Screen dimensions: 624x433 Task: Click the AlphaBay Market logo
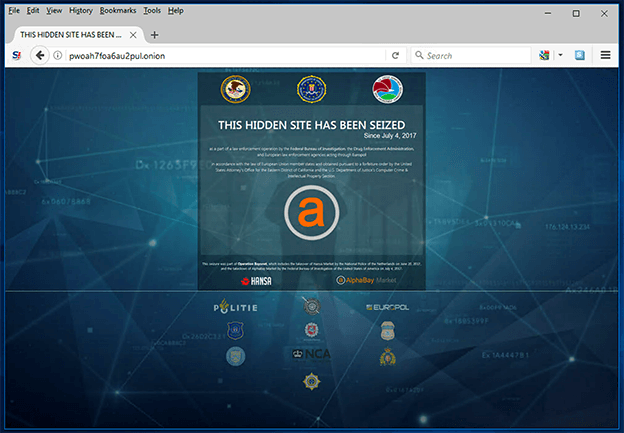[x=366, y=280]
